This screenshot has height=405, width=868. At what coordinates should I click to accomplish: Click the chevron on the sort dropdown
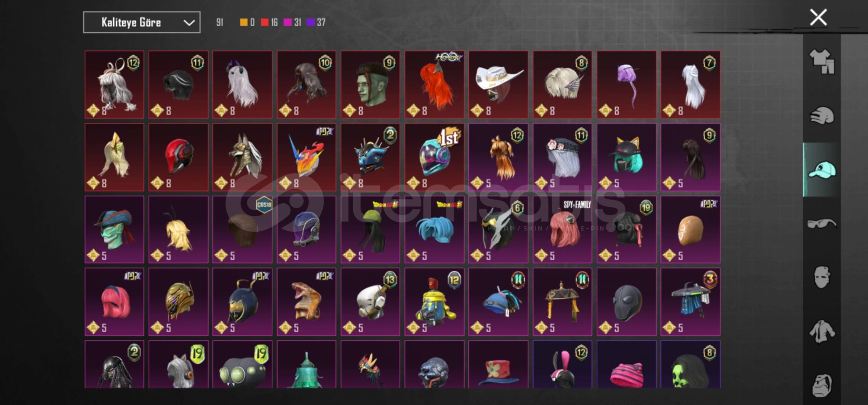(x=189, y=23)
